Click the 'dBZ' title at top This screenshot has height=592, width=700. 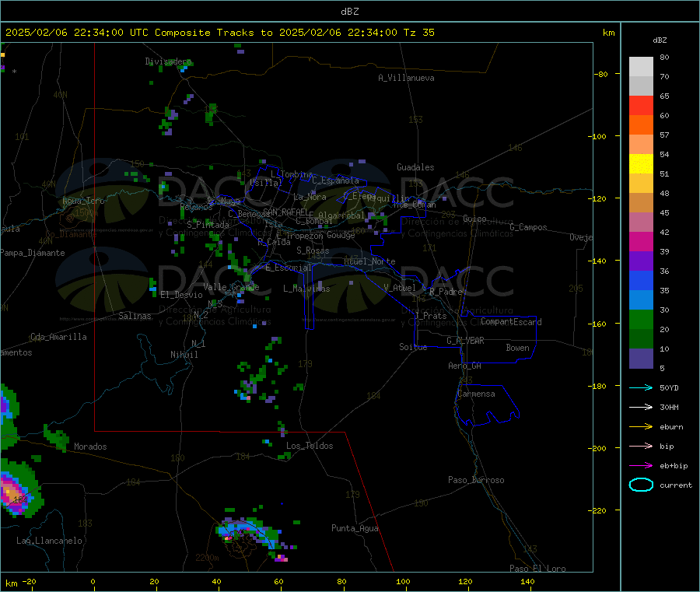[x=349, y=12]
